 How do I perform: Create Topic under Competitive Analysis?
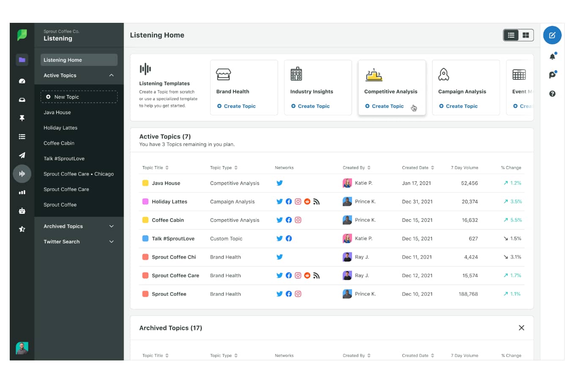(x=384, y=106)
